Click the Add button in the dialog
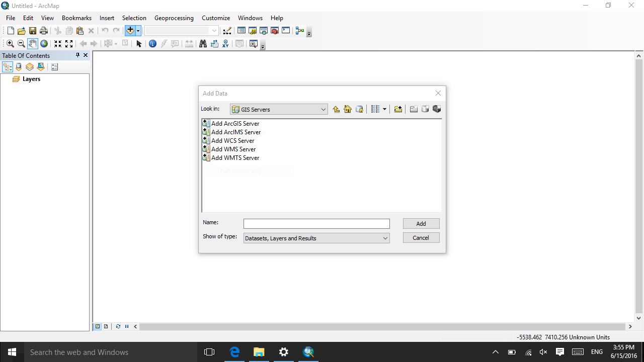The width and height of the screenshot is (644, 362). point(421,224)
